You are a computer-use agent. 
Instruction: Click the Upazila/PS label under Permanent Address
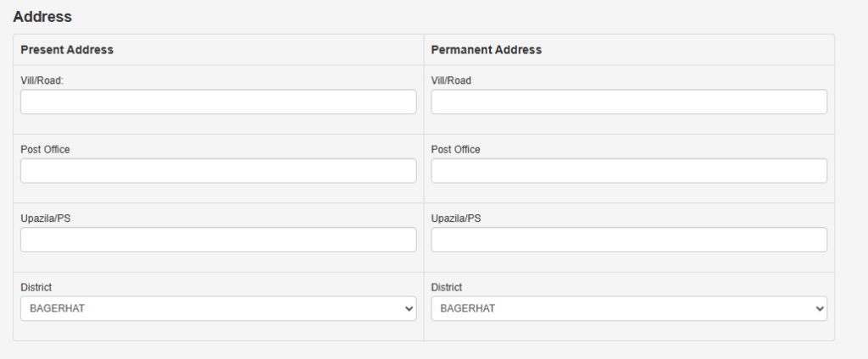(456, 218)
